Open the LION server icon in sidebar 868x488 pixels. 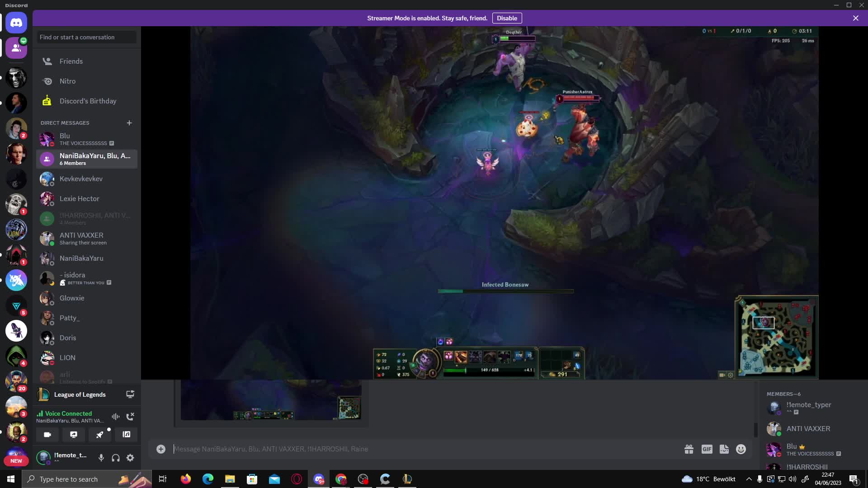coord(16,230)
